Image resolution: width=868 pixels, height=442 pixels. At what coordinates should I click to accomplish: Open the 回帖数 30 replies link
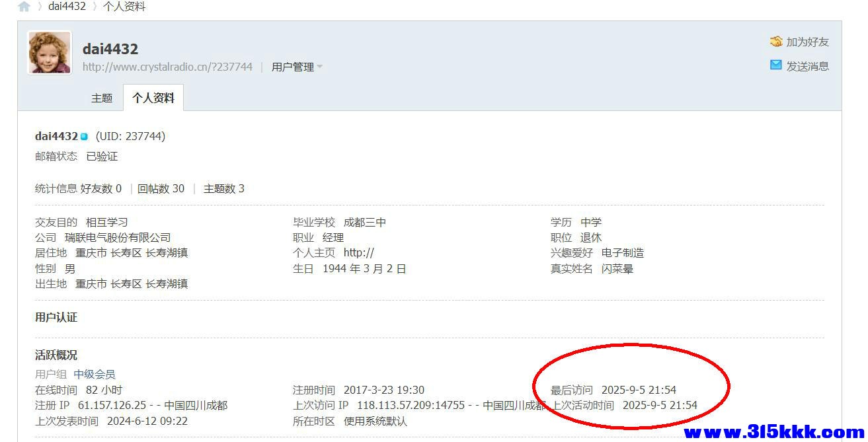click(161, 189)
